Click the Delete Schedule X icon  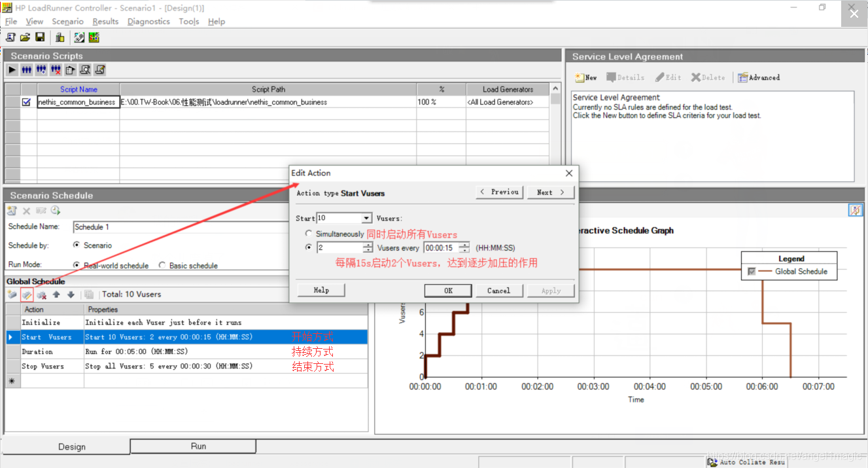tap(27, 211)
